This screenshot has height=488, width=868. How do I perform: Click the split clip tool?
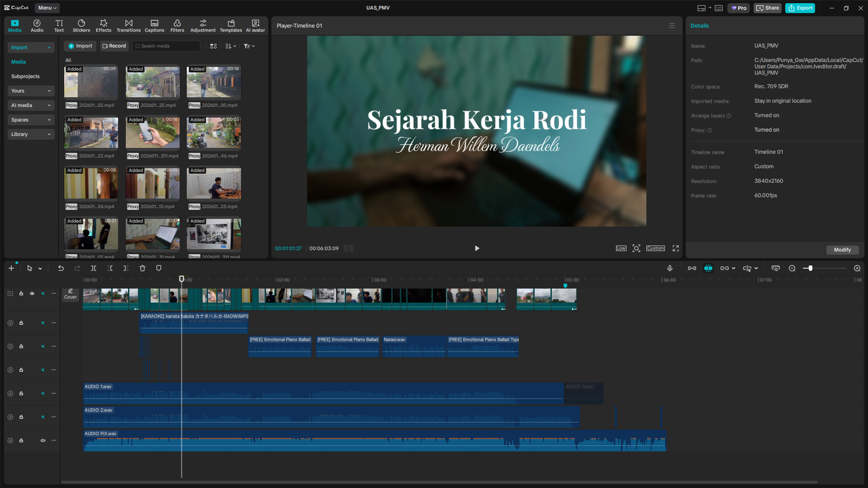[94, 268]
